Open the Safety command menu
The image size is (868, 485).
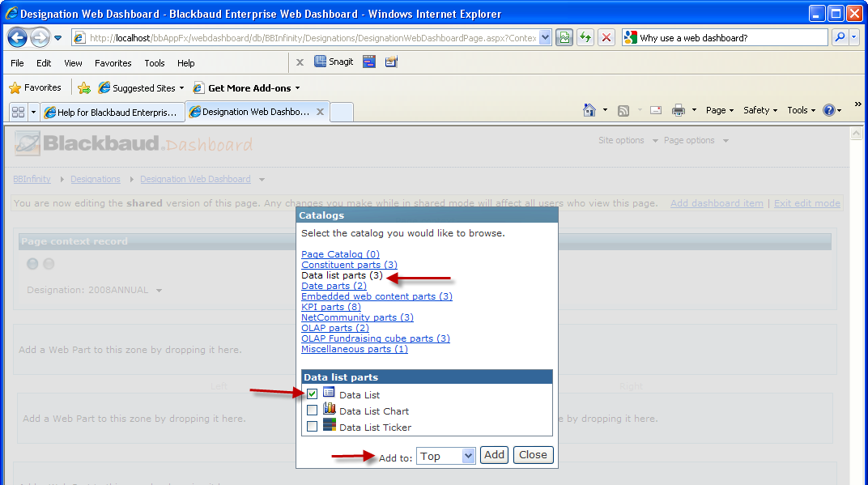coord(760,110)
